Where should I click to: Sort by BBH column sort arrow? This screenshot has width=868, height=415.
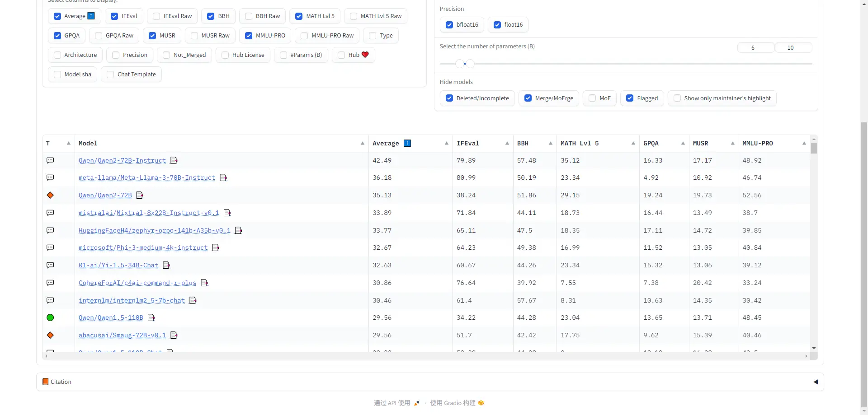click(551, 143)
